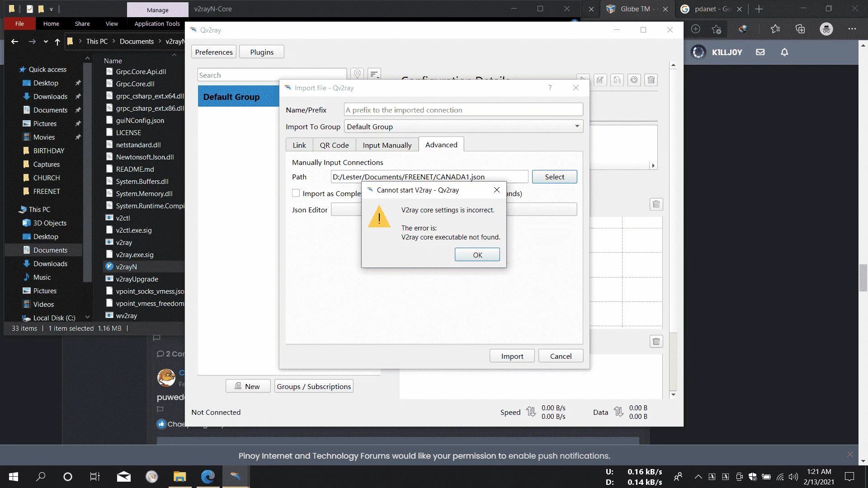Open the Explorer recent locations dropdown
The height and width of the screenshot is (488, 868).
coord(46,42)
